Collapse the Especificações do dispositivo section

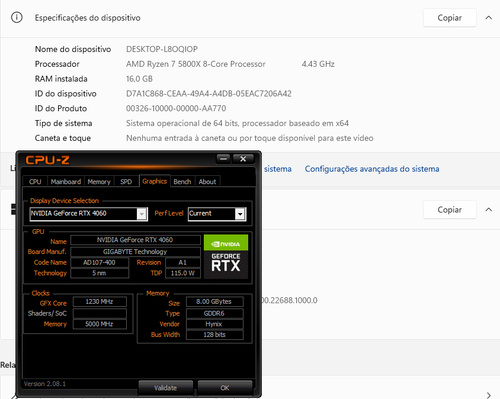click(x=488, y=18)
